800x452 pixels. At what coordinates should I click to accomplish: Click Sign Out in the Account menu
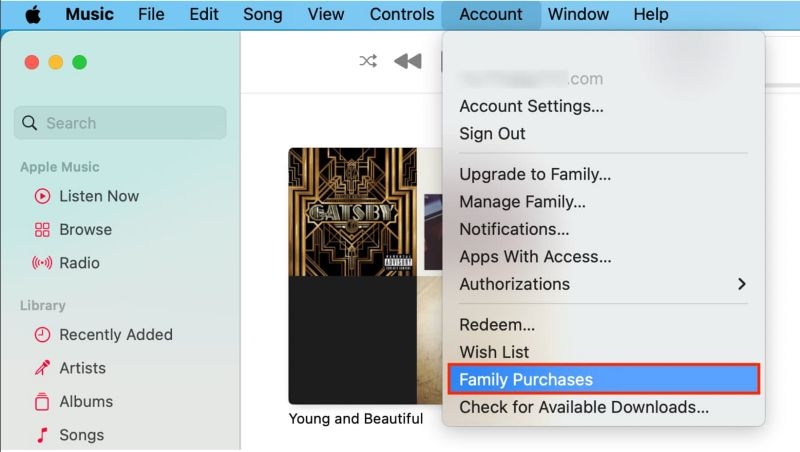(x=492, y=134)
